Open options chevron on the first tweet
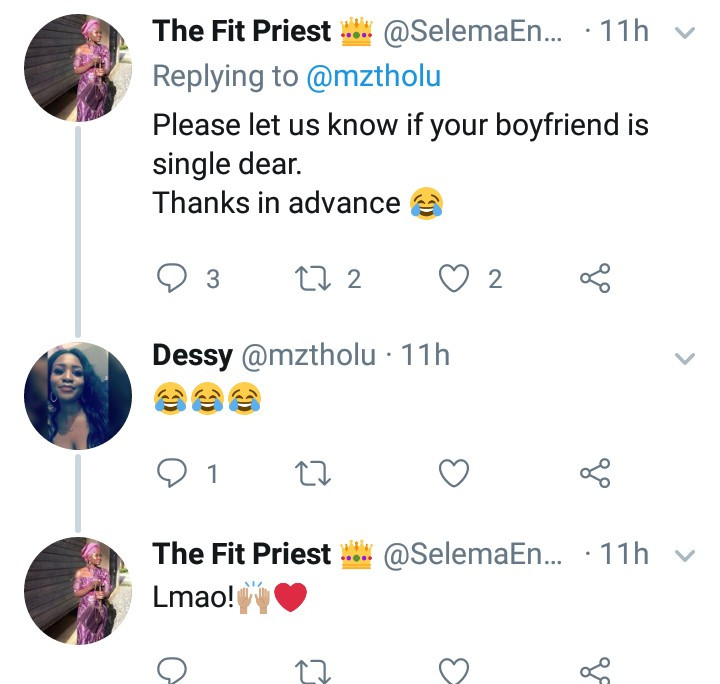720x684 pixels. click(x=685, y=33)
